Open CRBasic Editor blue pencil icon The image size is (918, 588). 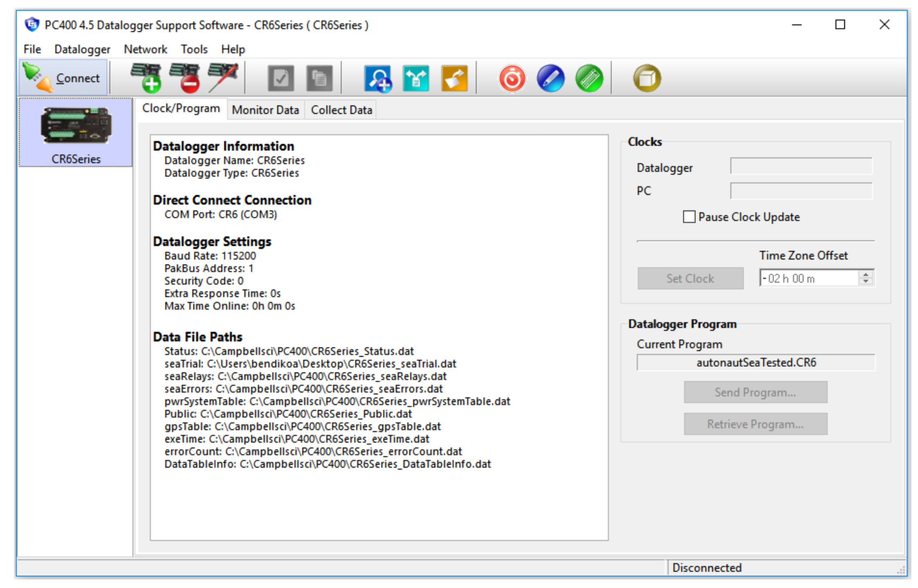pyautogui.click(x=550, y=79)
